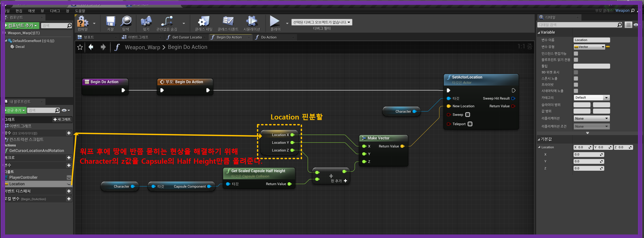Click the plus icon for local variables
The width and height of the screenshot is (644, 238).
coord(69,199)
